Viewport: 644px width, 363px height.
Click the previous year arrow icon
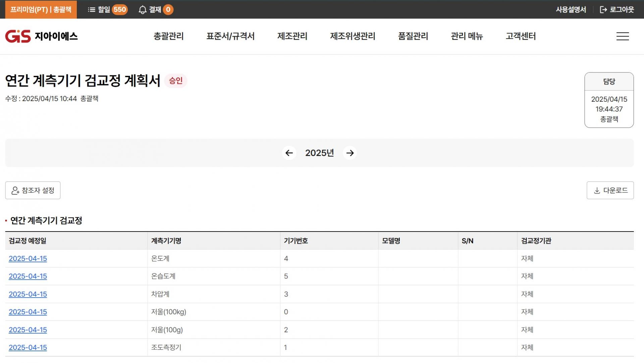pyautogui.click(x=289, y=153)
